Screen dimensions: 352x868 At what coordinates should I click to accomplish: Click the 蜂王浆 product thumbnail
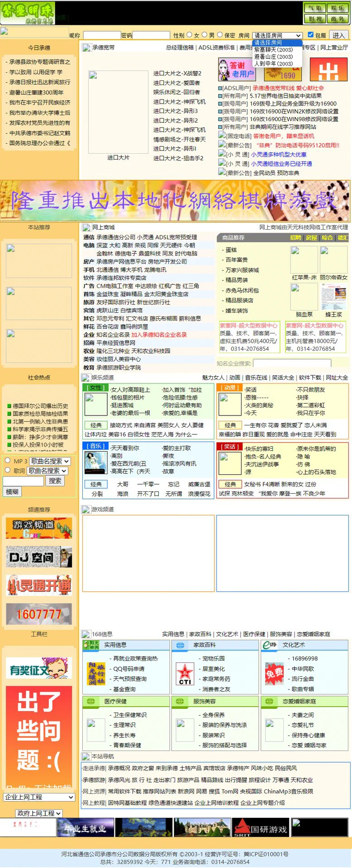[334, 297]
